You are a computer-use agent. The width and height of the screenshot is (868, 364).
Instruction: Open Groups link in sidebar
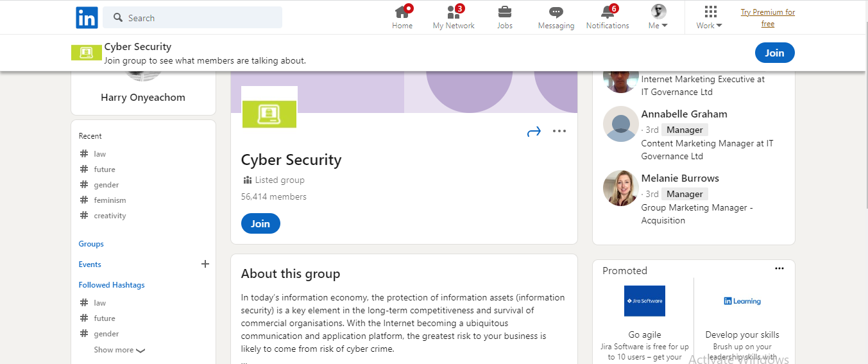(91, 244)
